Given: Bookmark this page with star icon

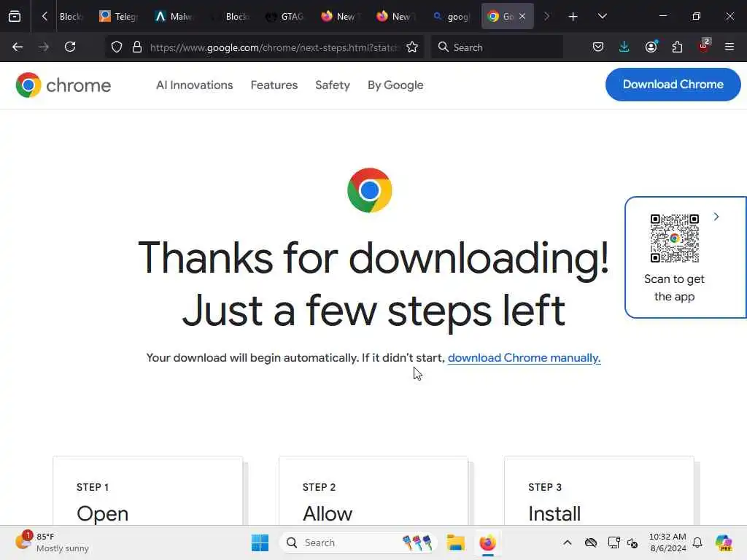Looking at the screenshot, I should [x=412, y=47].
